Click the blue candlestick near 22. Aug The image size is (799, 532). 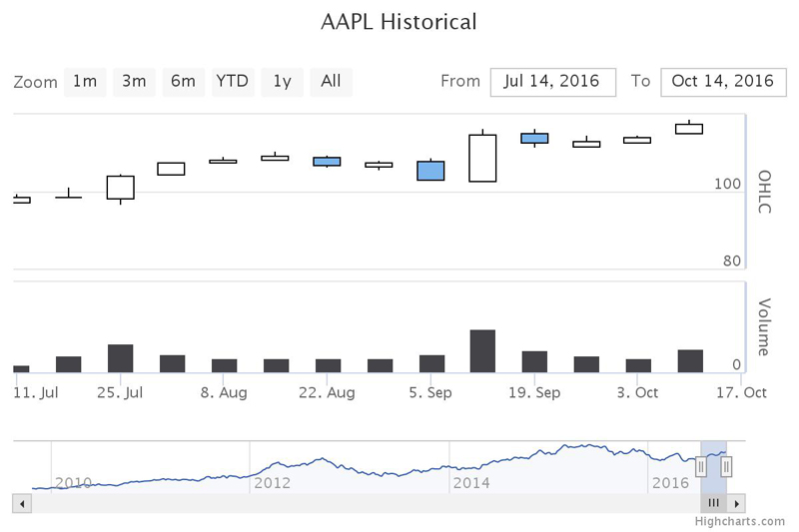(x=327, y=162)
